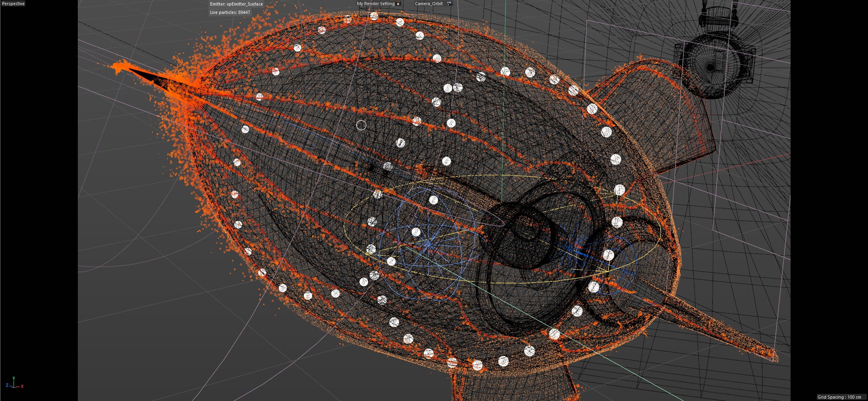The image size is (868, 401).
Task: Click the My Render Setting label
Action: click(x=375, y=4)
